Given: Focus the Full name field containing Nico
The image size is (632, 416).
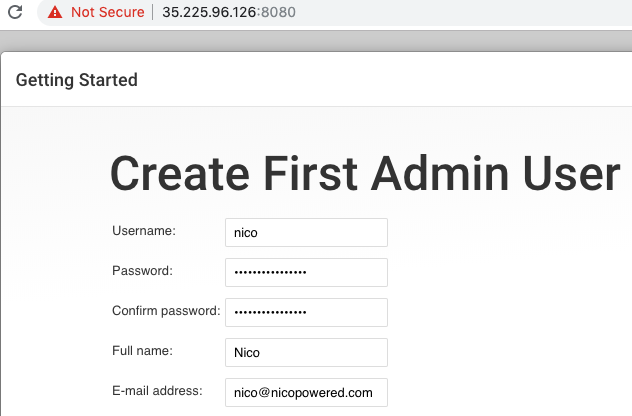Looking at the screenshot, I should tap(306, 353).
